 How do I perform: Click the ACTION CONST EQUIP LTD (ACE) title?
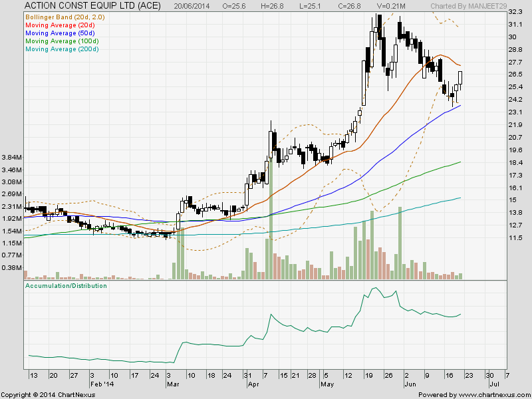click(x=92, y=5)
